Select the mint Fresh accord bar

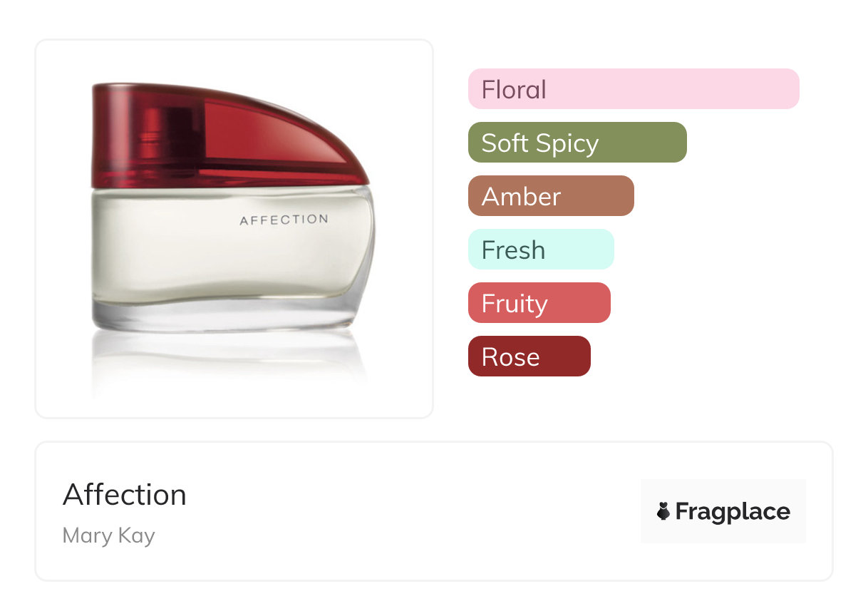coord(540,250)
